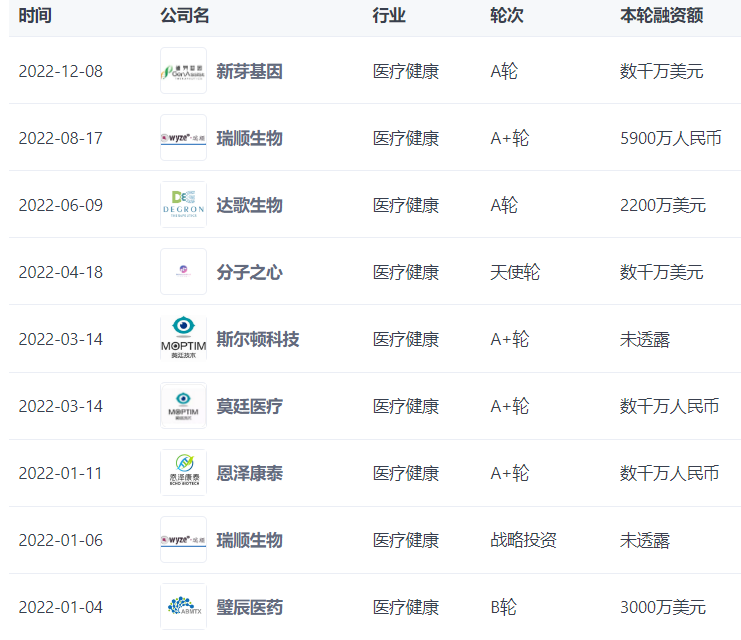Select the 斯尔顿科技 company name
This screenshot has height=640, width=741.
click(x=257, y=339)
